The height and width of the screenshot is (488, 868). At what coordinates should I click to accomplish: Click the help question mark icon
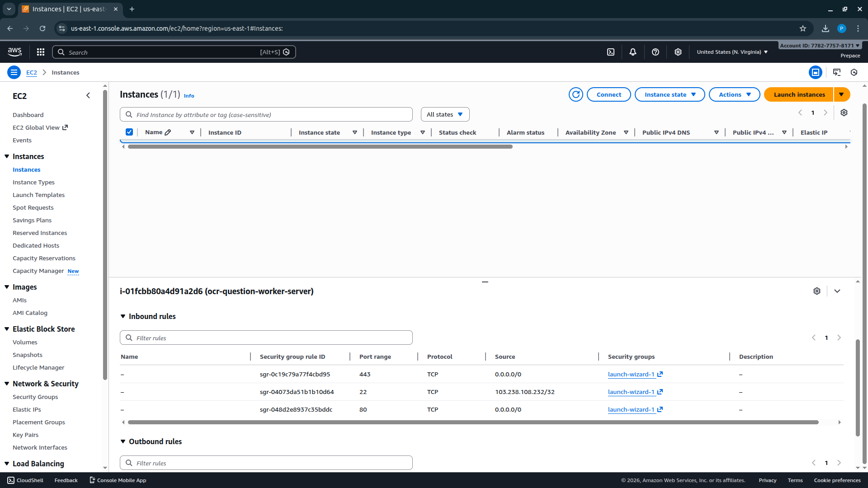[656, 52]
